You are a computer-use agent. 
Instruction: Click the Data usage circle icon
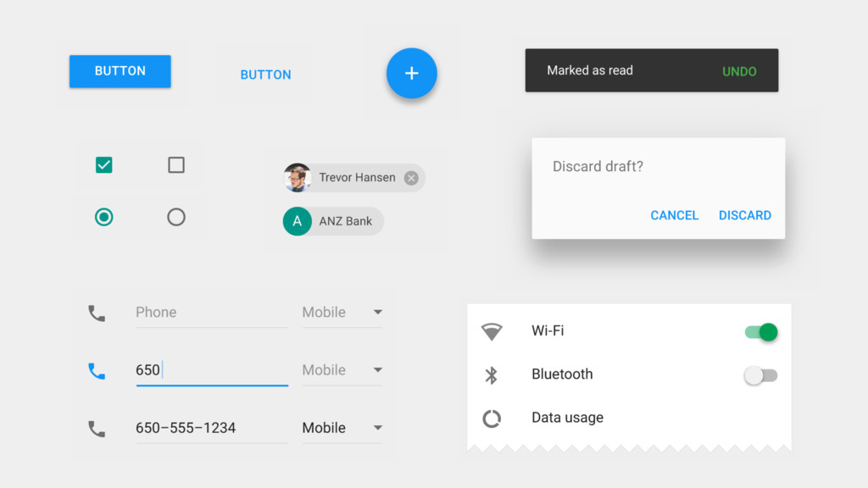tap(492, 419)
